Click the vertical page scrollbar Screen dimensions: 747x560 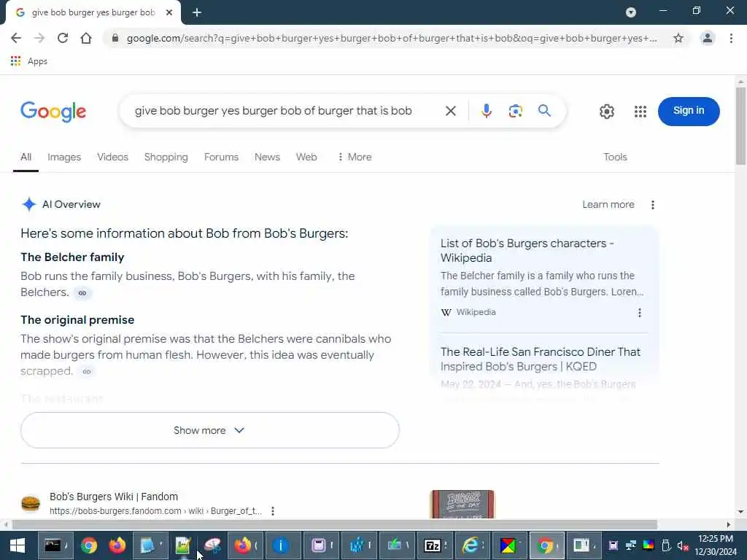click(x=740, y=126)
